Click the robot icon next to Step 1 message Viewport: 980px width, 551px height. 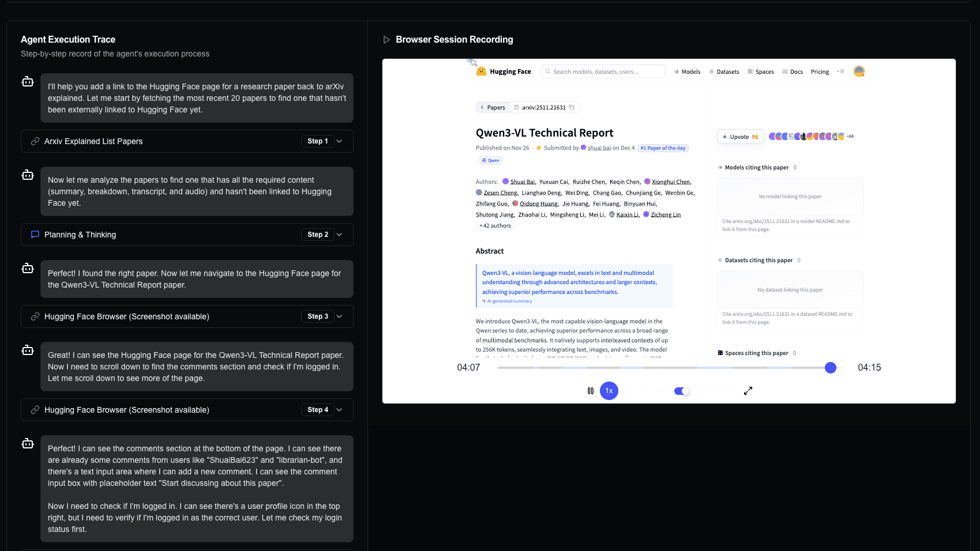coord(27,81)
